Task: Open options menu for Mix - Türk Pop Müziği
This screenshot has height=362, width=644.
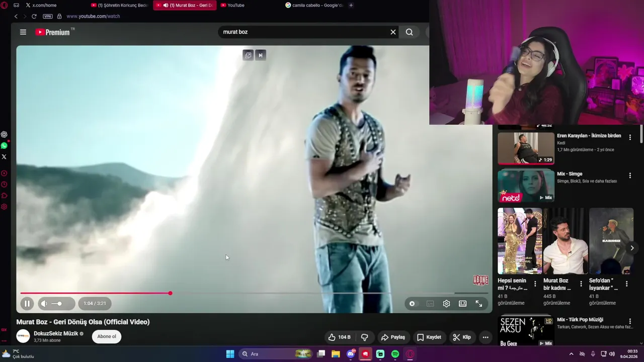Action: click(630, 321)
